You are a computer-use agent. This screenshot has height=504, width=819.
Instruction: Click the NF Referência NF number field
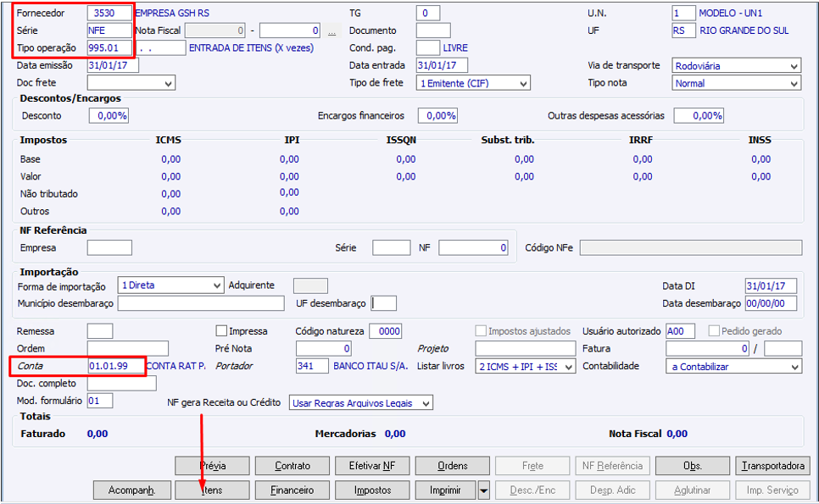[x=473, y=248]
